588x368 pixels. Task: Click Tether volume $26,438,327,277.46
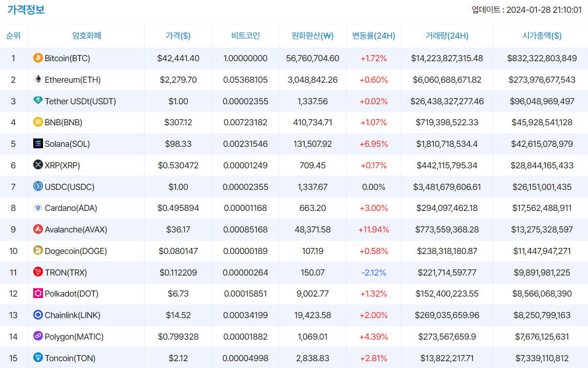point(447,101)
